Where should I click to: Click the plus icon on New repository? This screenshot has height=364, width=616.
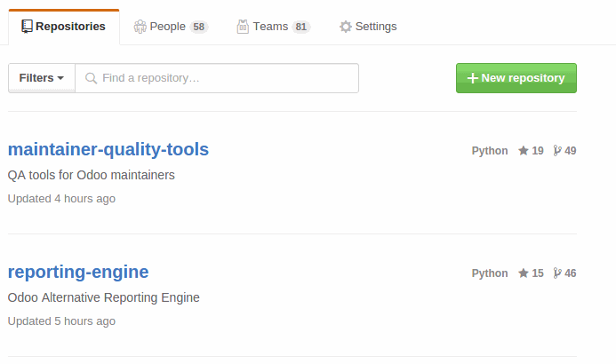pos(473,78)
